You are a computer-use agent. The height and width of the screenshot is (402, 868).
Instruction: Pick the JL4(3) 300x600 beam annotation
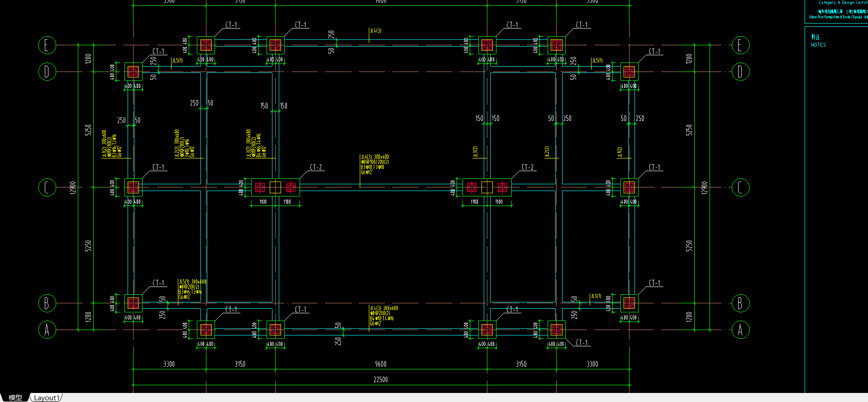coord(384,316)
